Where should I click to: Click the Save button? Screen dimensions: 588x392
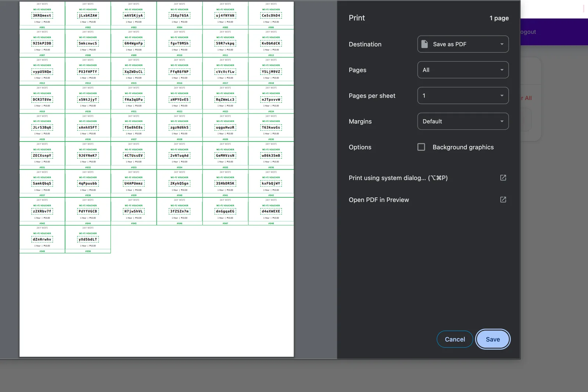pos(493,339)
